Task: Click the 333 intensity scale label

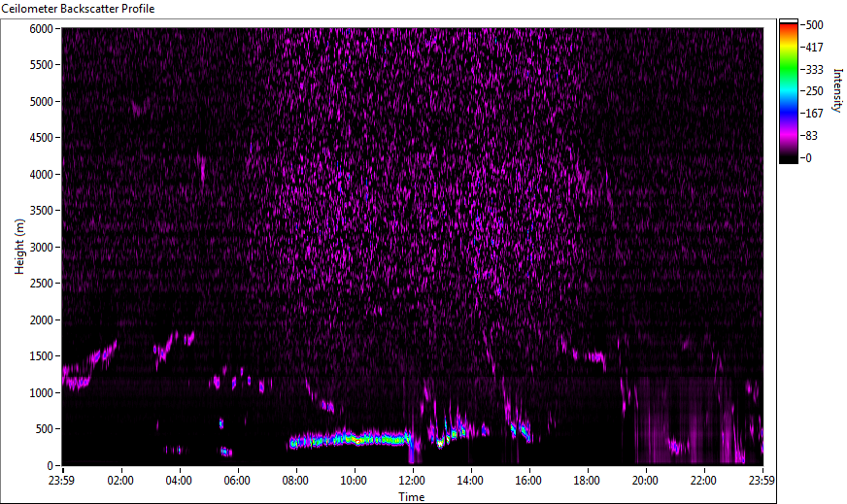Action: coord(814,69)
